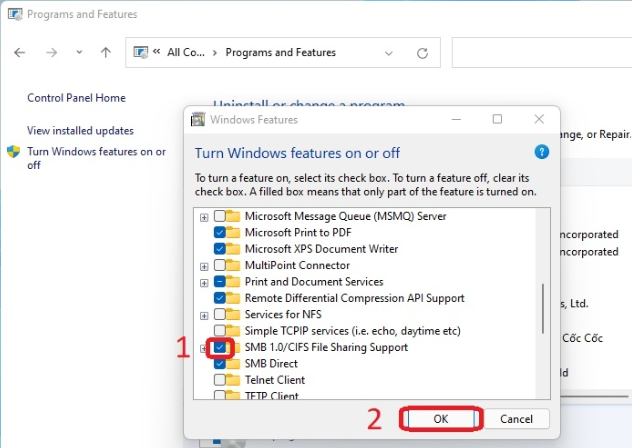Uncheck Microsoft XPS Document Writer
632x448 pixels.
point(220,249)
